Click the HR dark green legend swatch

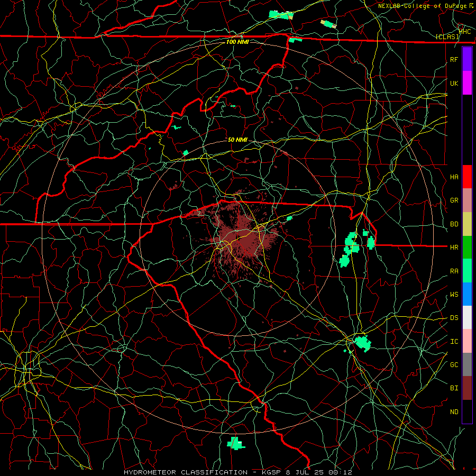pos(467,248)
